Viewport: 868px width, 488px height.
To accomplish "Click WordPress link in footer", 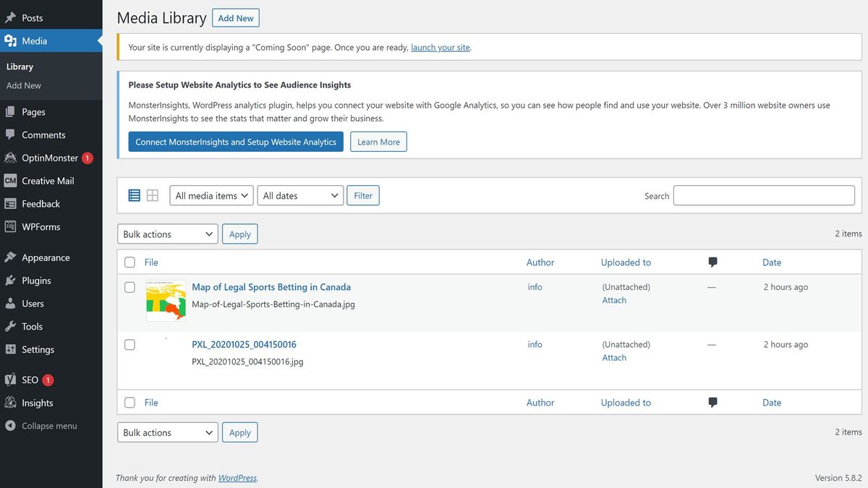I will coord(237,478).
